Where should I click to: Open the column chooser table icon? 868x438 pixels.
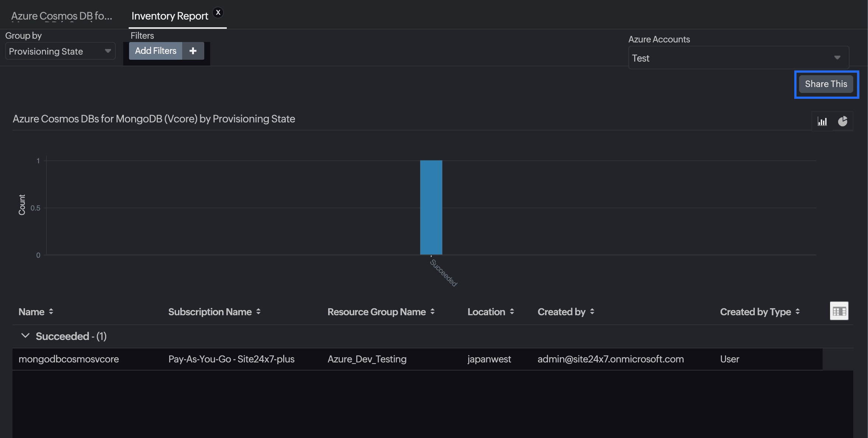(839, 311)
